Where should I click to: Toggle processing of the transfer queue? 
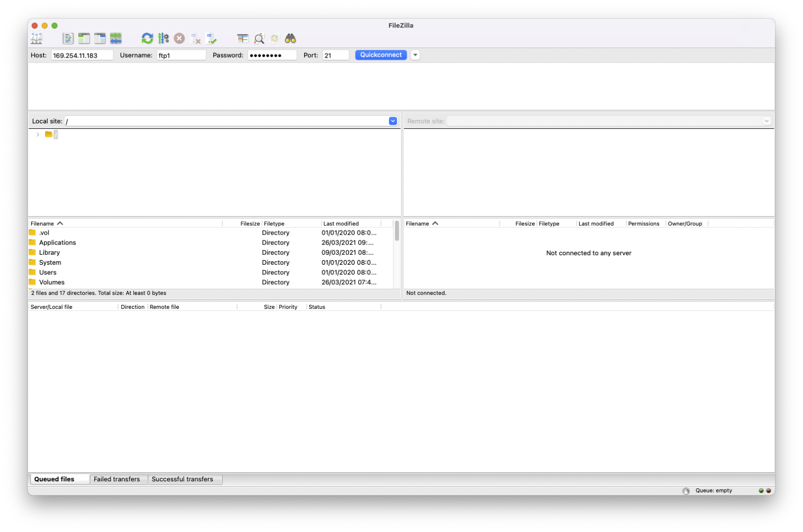point(164,39)
